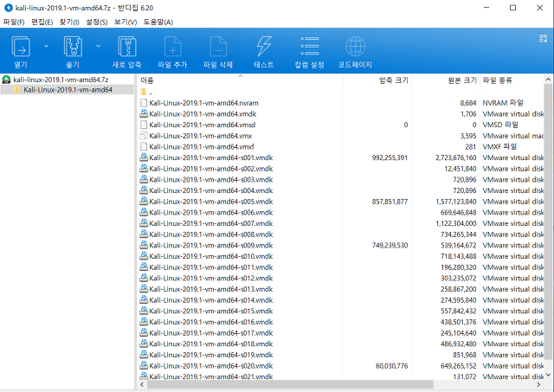Click the horizontal scrollbar thumb
The height and width of the screenshot is (392, 554).
[x=290, y=384]
